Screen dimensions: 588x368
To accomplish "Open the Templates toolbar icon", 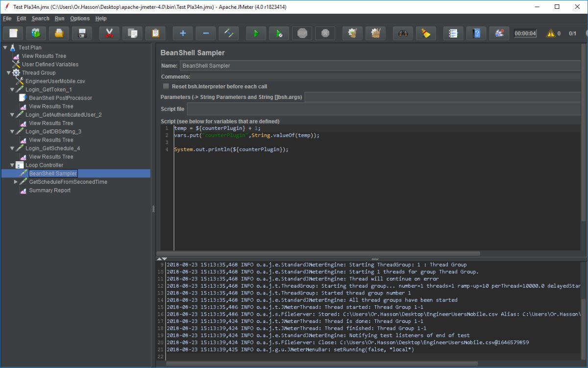I will [36, 33].
